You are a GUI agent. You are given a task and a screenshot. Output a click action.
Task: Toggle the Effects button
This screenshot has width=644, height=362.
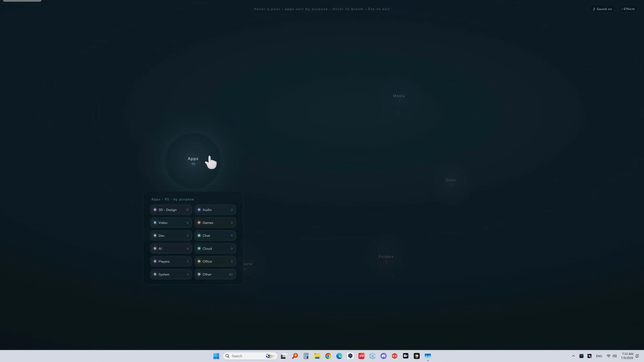pyautogui.click(x=628, y=9)
